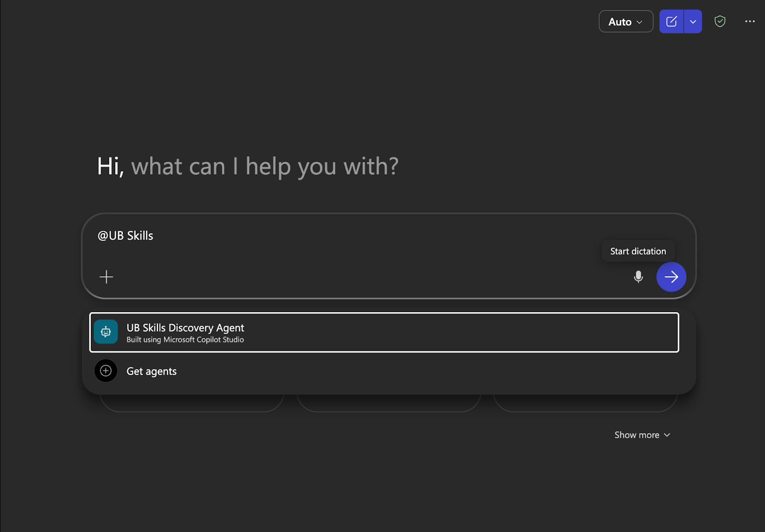
Task: Click the 'Built using Microsoft Copilot Studio' subtitle
Action: click(185, 340)
